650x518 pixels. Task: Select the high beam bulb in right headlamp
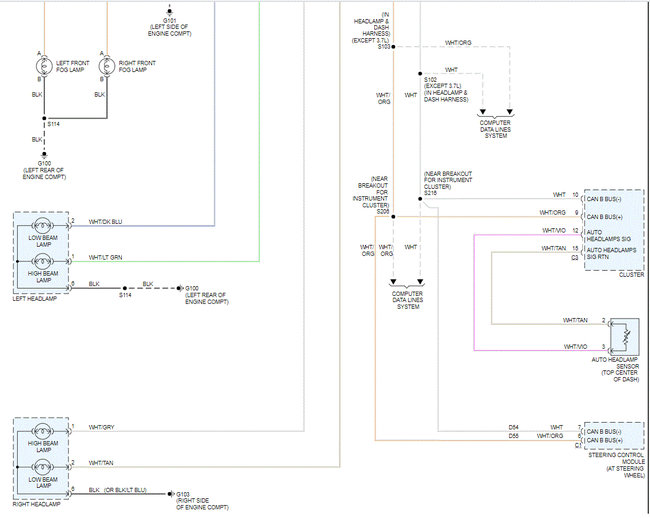43,431
